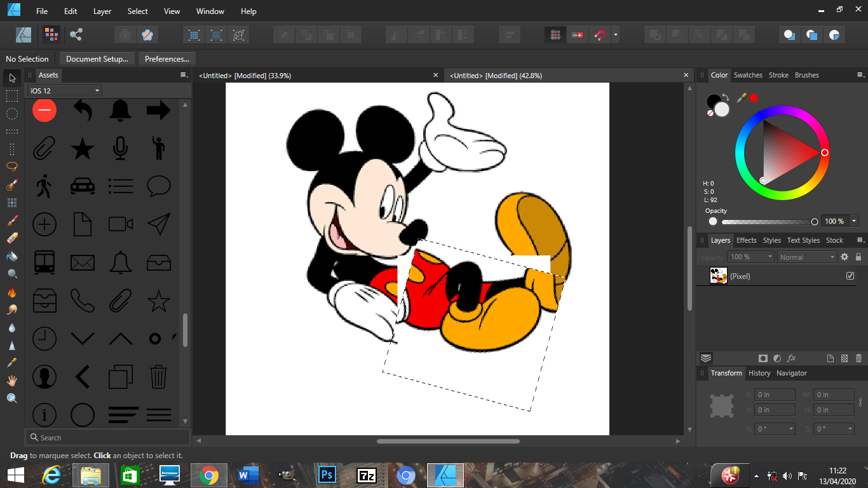Delete the layer with trash icon

[x=858, y=358]
